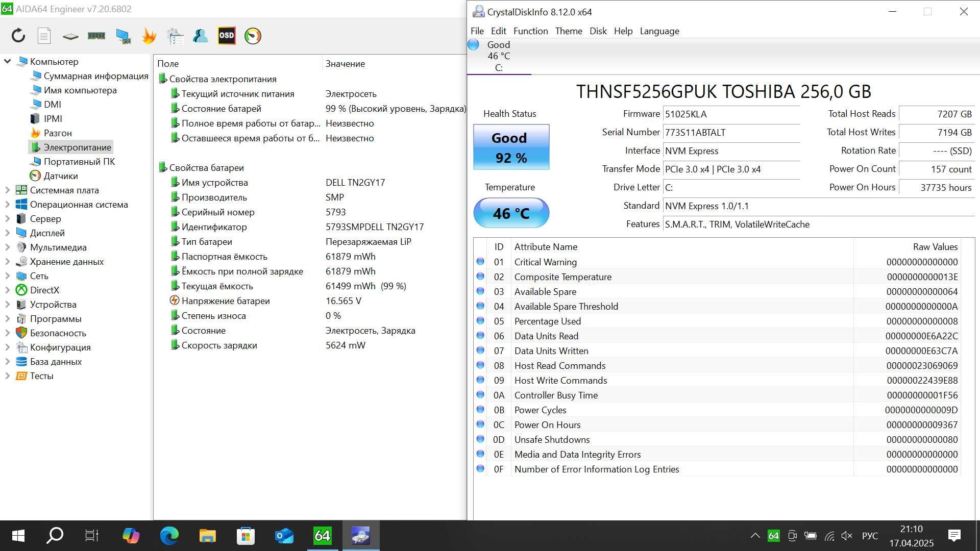Viewport: 980px width, 551px height.
Task: Collapse the Компьютер tree node
Action: click(7, 61)
